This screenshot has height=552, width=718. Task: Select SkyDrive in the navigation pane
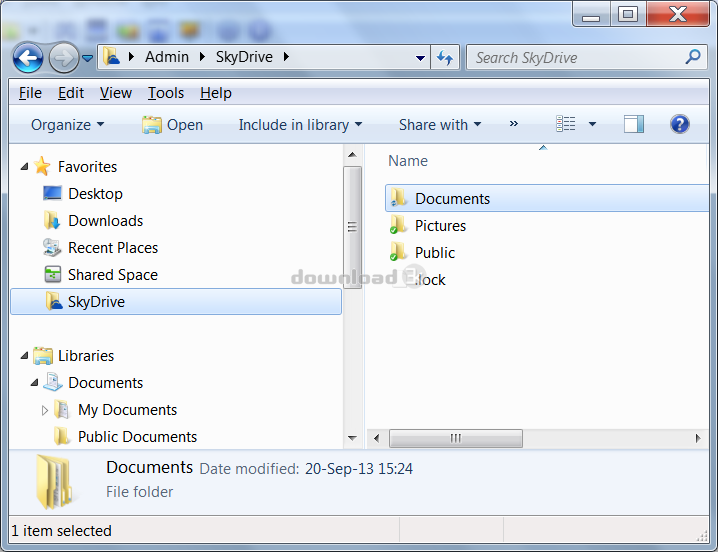point(176,301)
